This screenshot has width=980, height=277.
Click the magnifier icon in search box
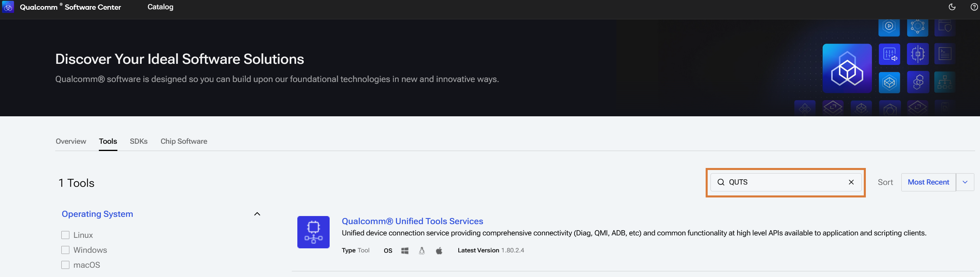721,182
